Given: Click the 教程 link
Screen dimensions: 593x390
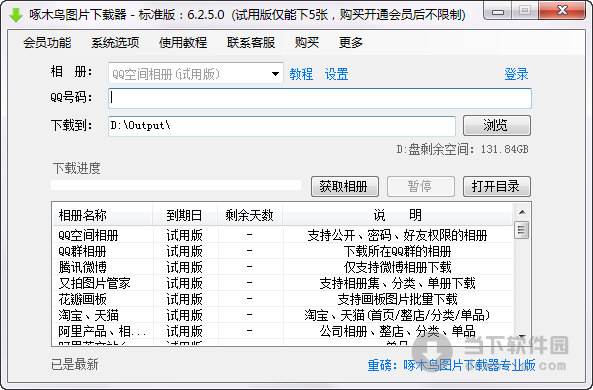Looking at the screenshot, I should click(x=301, y=74).
